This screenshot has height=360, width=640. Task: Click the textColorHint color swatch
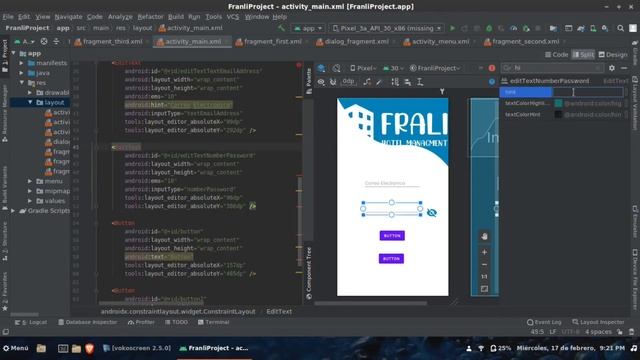coord(558,115)
